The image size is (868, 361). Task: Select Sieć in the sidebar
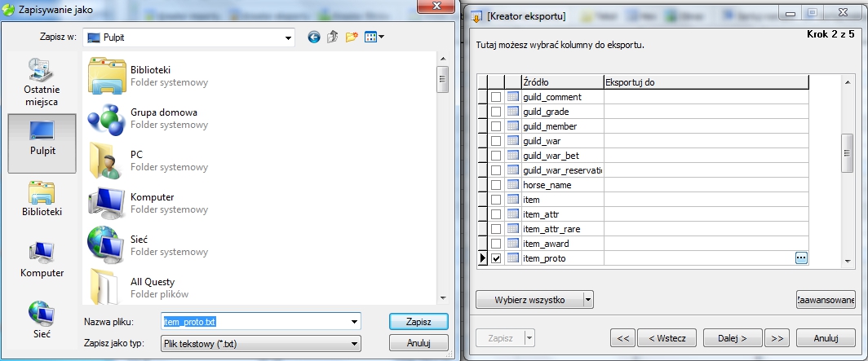point(42,319)
